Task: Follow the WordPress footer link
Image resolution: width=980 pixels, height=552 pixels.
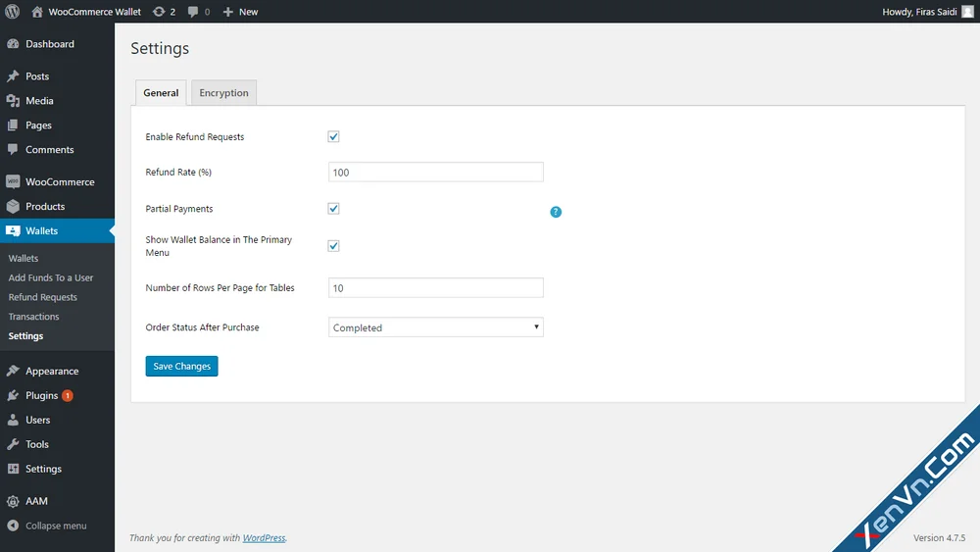Action: click(x=264, y=537)
